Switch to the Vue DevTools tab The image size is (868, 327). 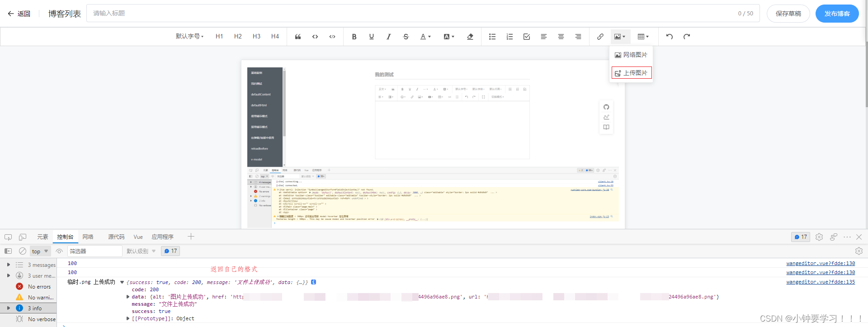(138, 237)
